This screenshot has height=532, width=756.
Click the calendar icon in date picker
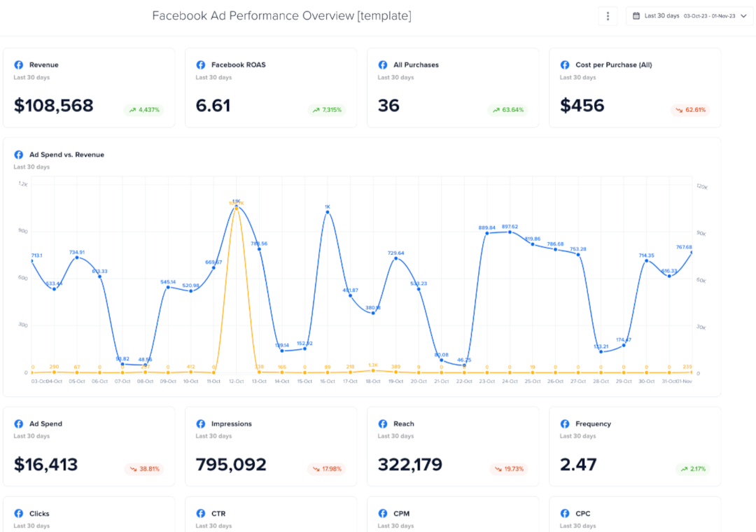(636, 16)
